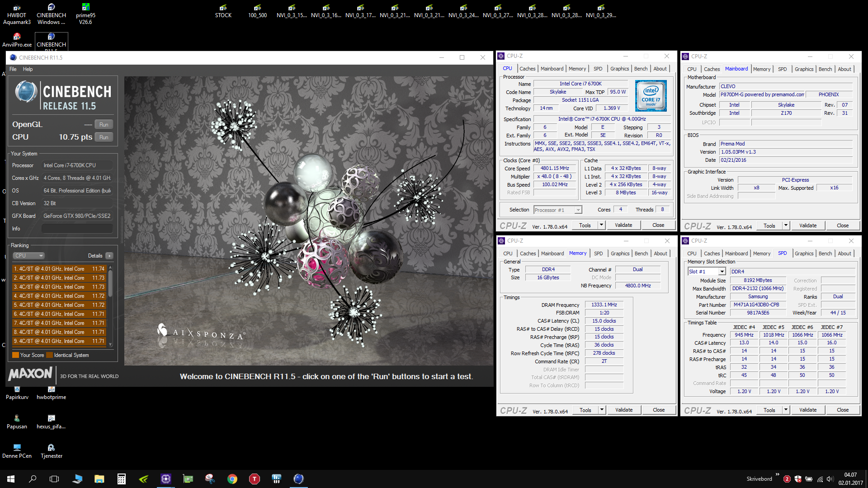The image size is (868, 488).
Task: Select the Papirkurv recycle bin icon
Action: pos(17,393)
